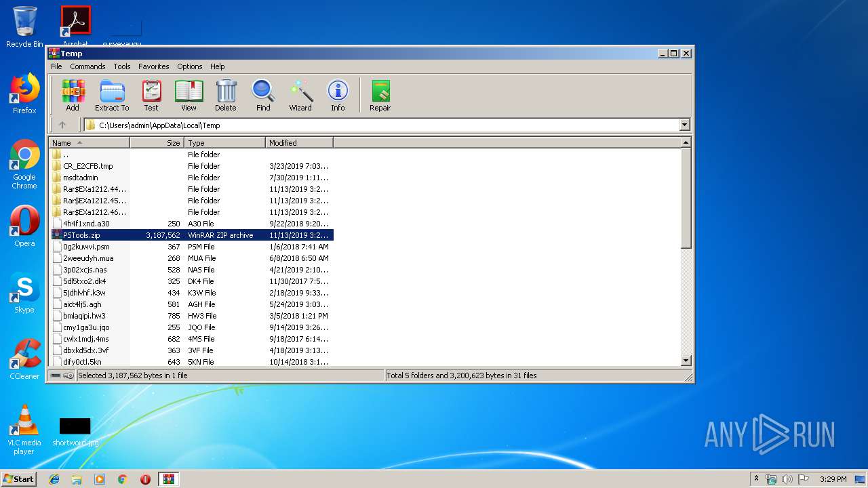Click the taskbar clock
This screenshot has height=488, width=868.
(833, 479)
